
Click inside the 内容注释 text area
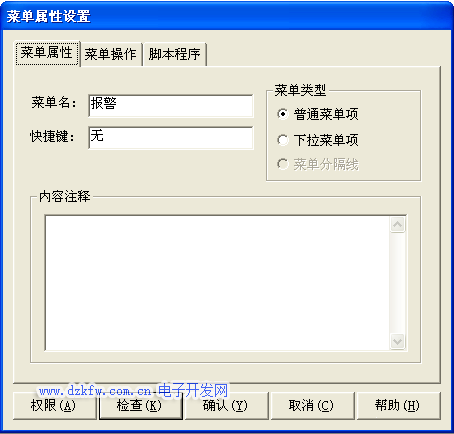click(217, 283)
